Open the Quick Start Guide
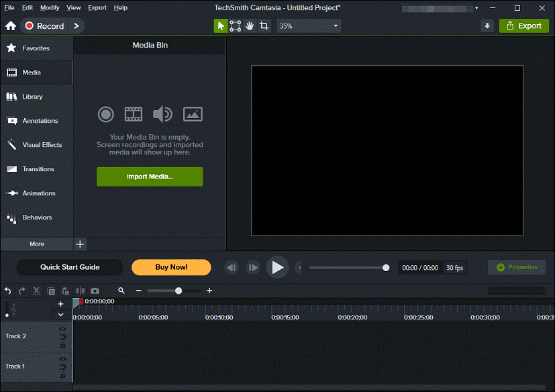 [x=70, y=267]
